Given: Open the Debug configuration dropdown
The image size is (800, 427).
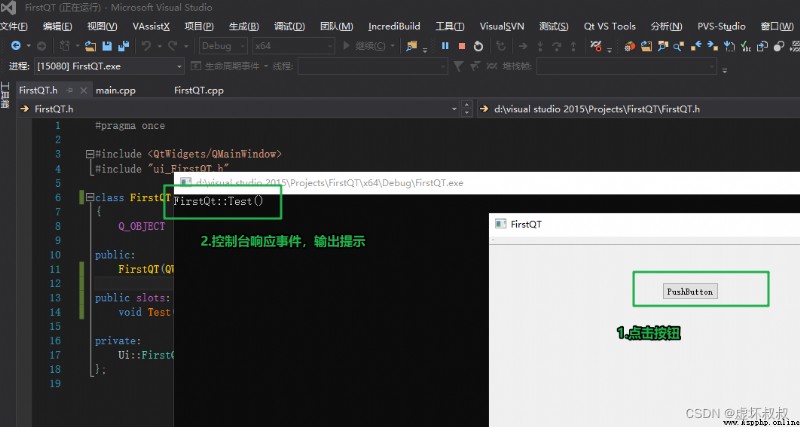Looking at the screenshot, I should pyautogui.click(x=223, y=46).
